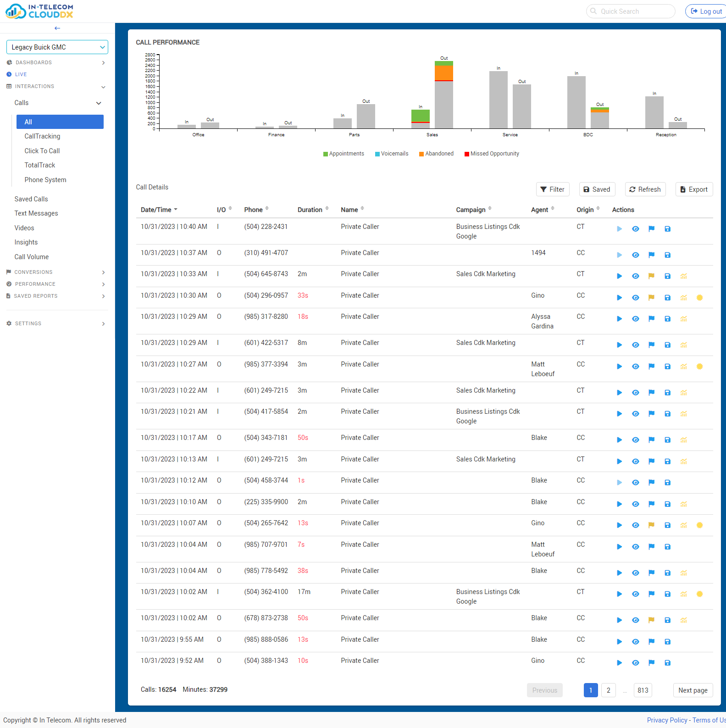Go to page 2

click(x=609, y=690)
